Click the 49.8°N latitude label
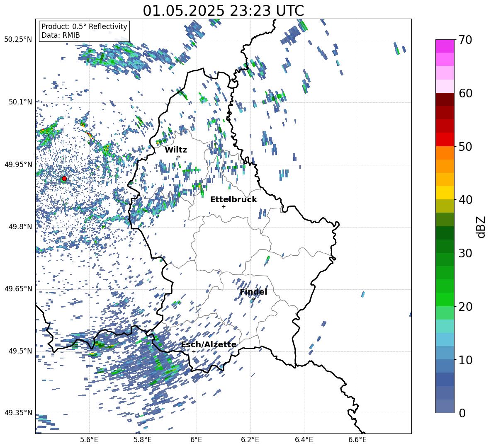This screenshot has width=491, height=448. coord(21,227)
